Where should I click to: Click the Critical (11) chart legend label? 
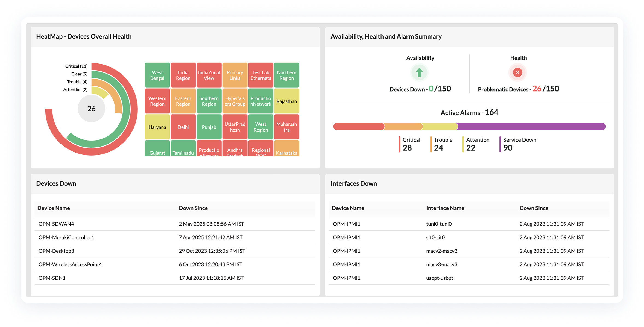coord(76,66)
